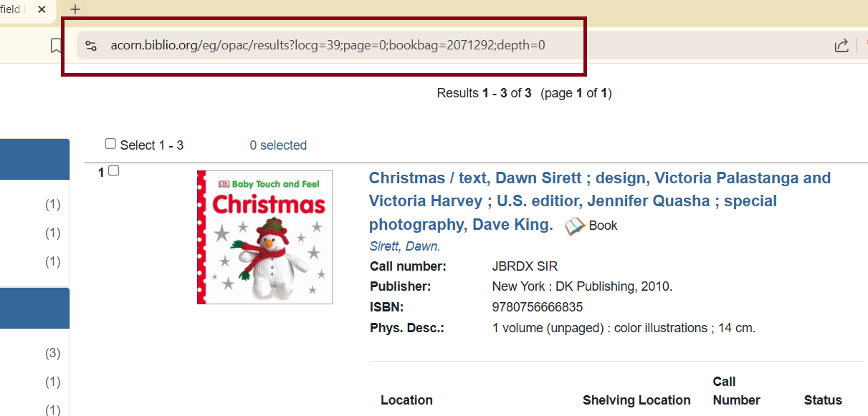868x416 pixels.
Task: Click the upper blue sidebar panel header
Action: 34,159
